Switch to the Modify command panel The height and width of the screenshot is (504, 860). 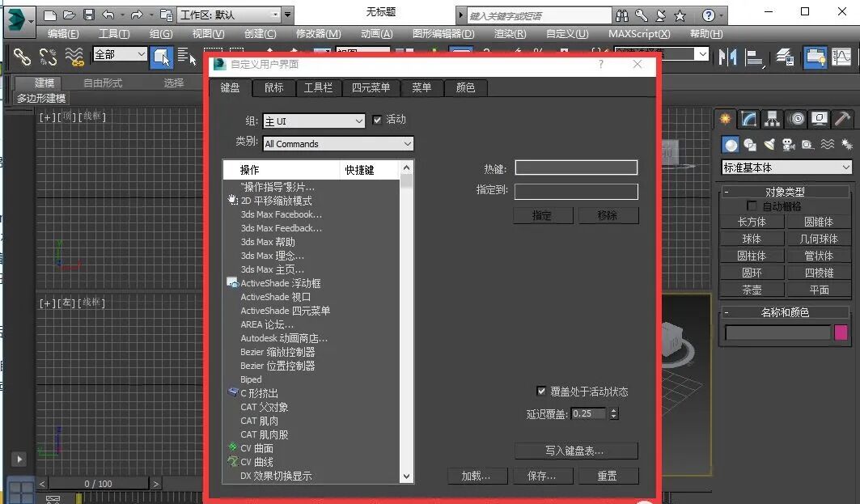[x=748, y=119]
